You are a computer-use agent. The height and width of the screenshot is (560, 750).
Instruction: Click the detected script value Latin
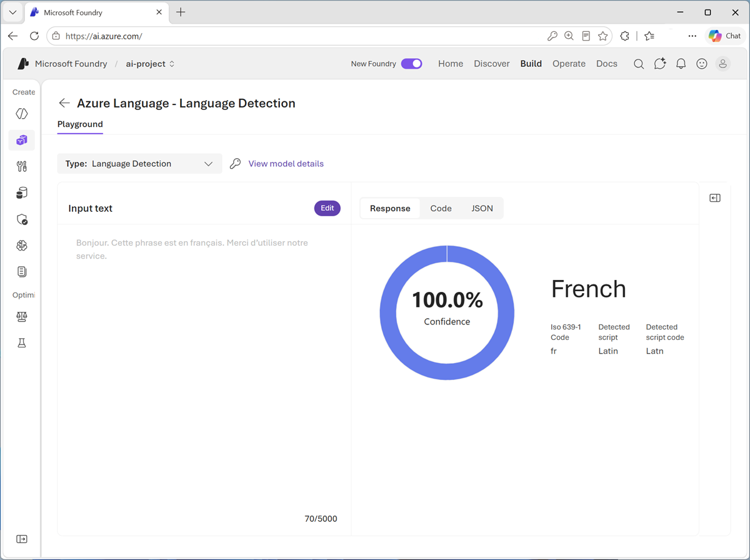coord(608,351)
